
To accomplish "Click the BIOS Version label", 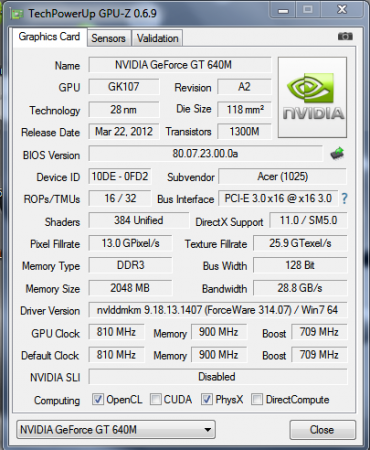I will (x=51, y=155).
